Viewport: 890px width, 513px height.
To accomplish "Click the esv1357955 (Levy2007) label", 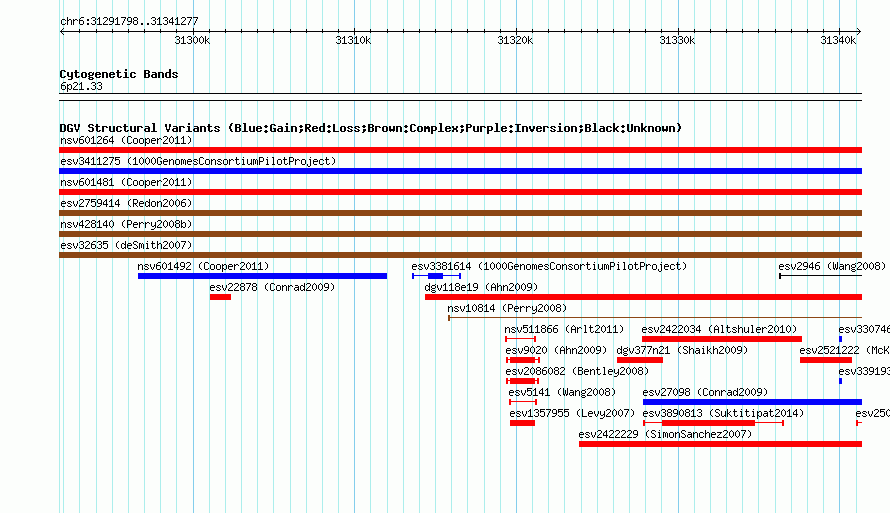I will pos(572,413).
